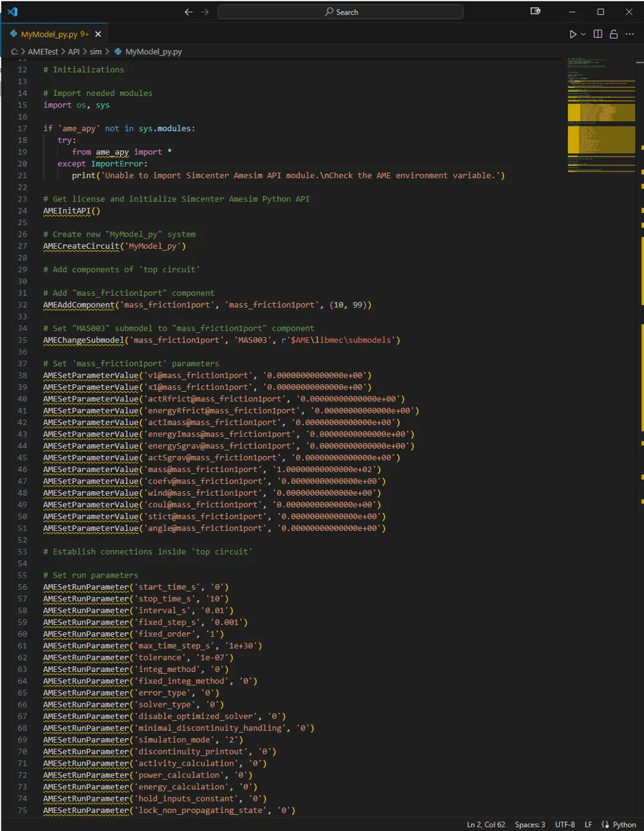The width and height of the screenshot is (644, 831).
Task: Change indentation via Spaces: 3
Action: [x=530, y=825]
